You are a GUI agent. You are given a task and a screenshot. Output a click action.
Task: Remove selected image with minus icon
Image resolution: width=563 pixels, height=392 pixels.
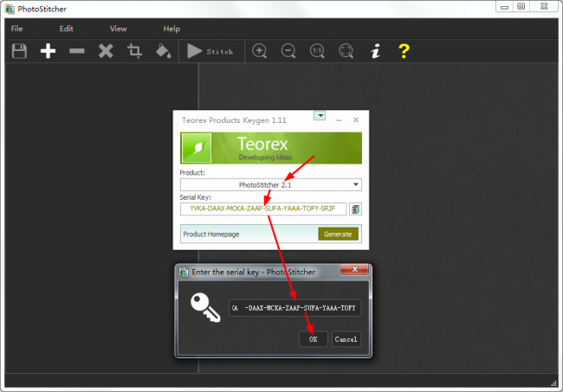click(77, 51)
